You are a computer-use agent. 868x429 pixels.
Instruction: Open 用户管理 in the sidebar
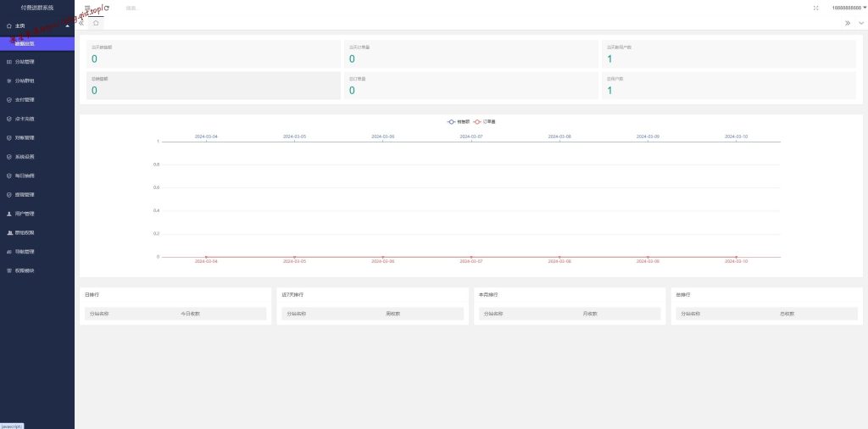point(25,214)
